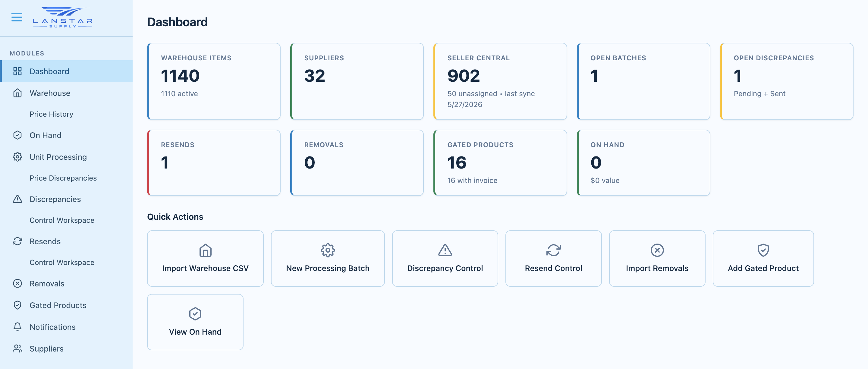Open Control Workspace under Resends
Screen dimensions: 868x369
tap(62, 262)
